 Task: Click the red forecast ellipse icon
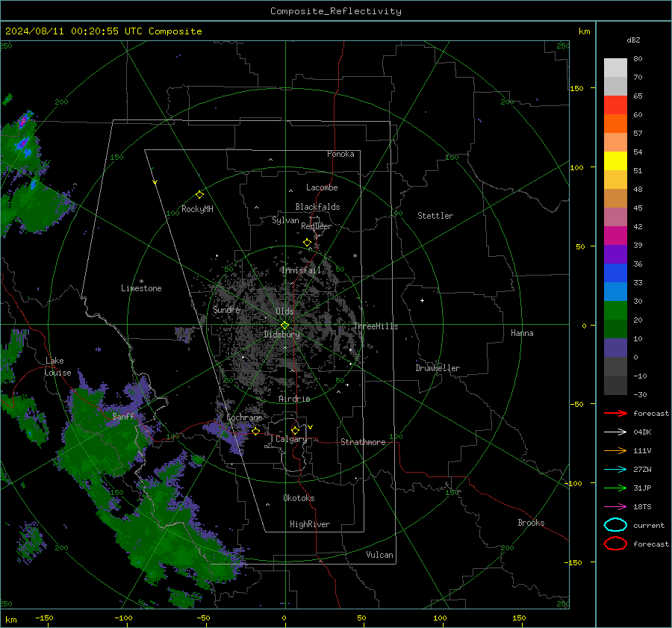coord(615,544)
